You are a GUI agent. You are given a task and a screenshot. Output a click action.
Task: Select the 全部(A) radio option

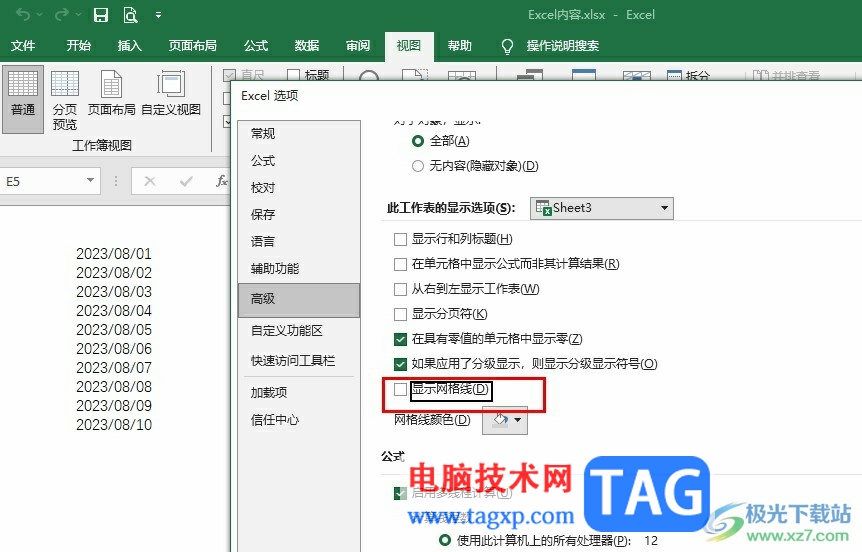[418, 141]
